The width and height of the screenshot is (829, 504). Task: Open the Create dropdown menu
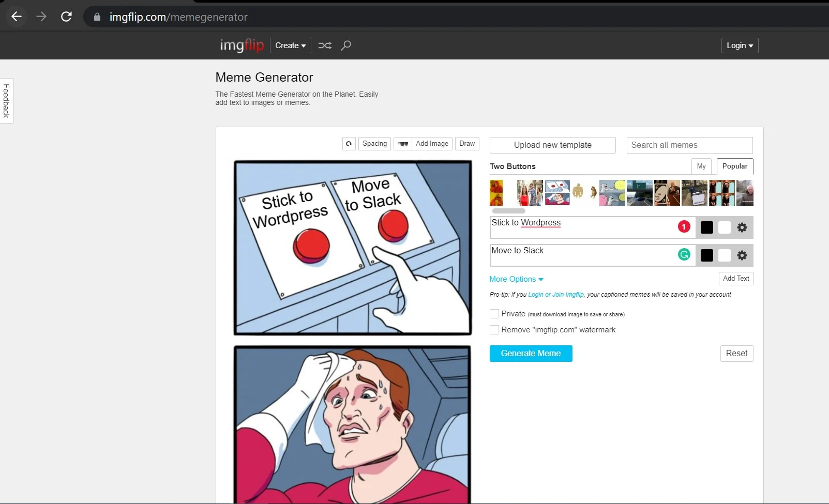click(291, 45)
